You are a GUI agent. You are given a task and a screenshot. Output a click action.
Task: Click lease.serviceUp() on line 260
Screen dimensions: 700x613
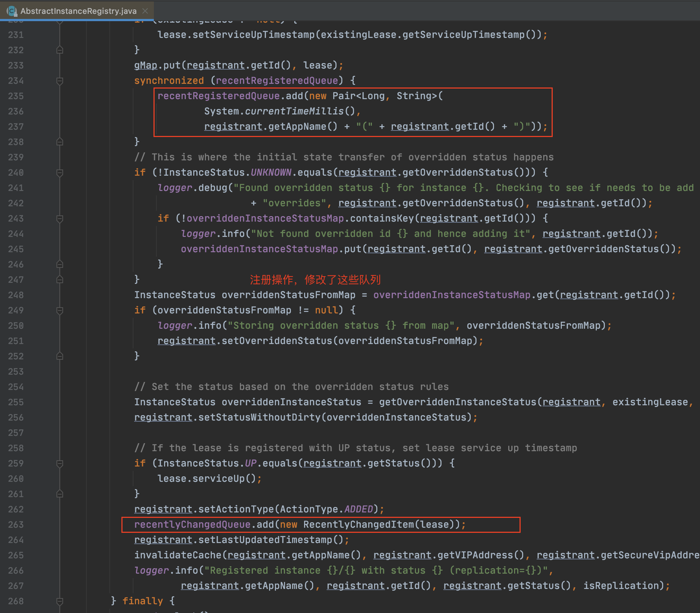(207, 479)
